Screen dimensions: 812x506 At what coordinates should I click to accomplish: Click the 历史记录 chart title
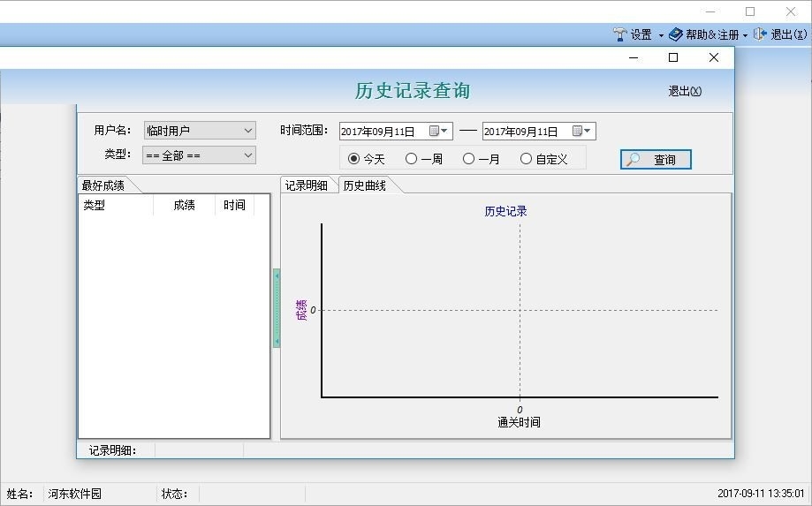click(x=505, y=211)
